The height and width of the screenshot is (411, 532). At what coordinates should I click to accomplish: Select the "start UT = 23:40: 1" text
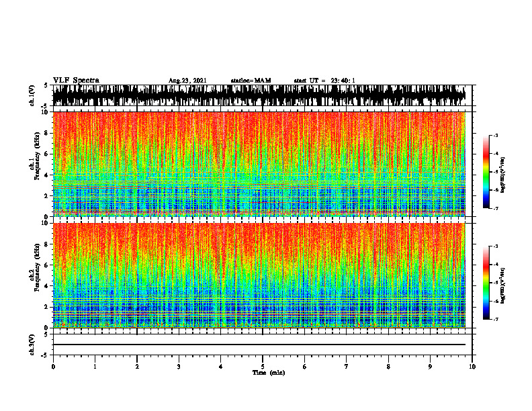[x=324, y=81]
